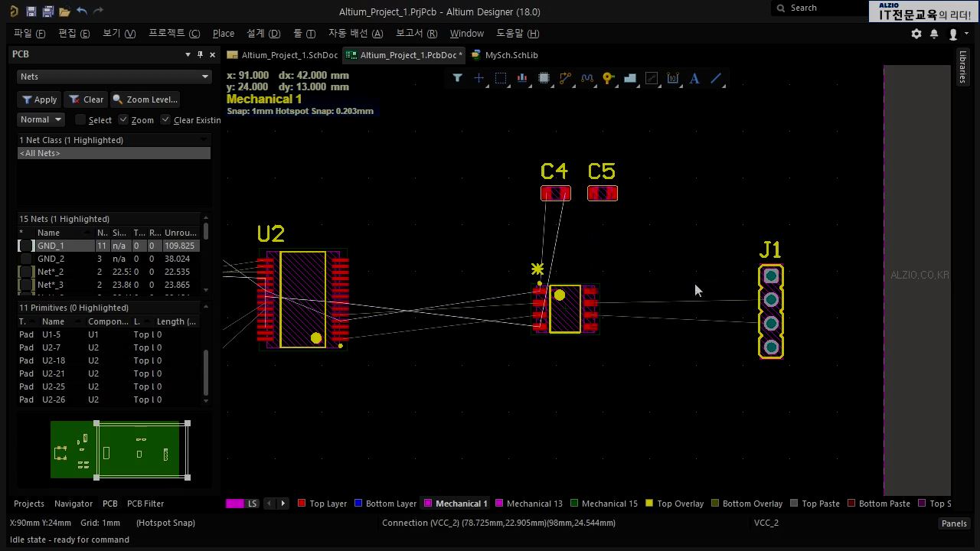
Task: Click the Mechanical 13 layer color swatch
Action: click(x=499, y=504)
